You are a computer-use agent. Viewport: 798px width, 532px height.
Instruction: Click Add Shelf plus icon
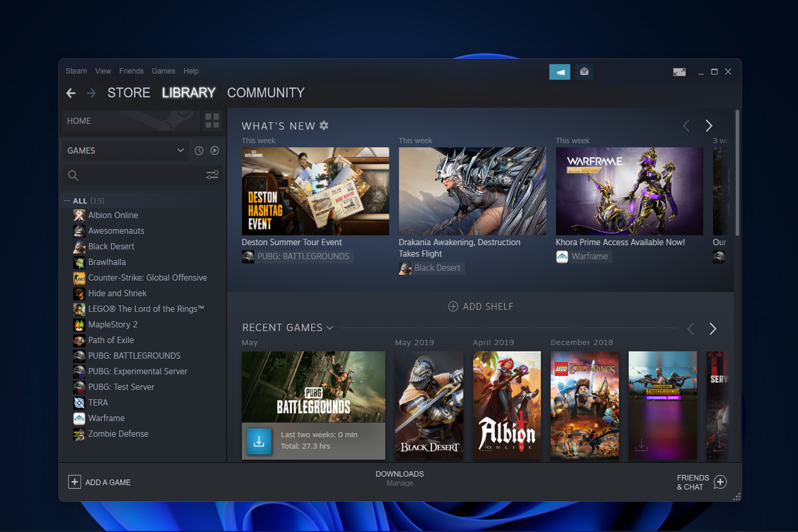[453, 306]
